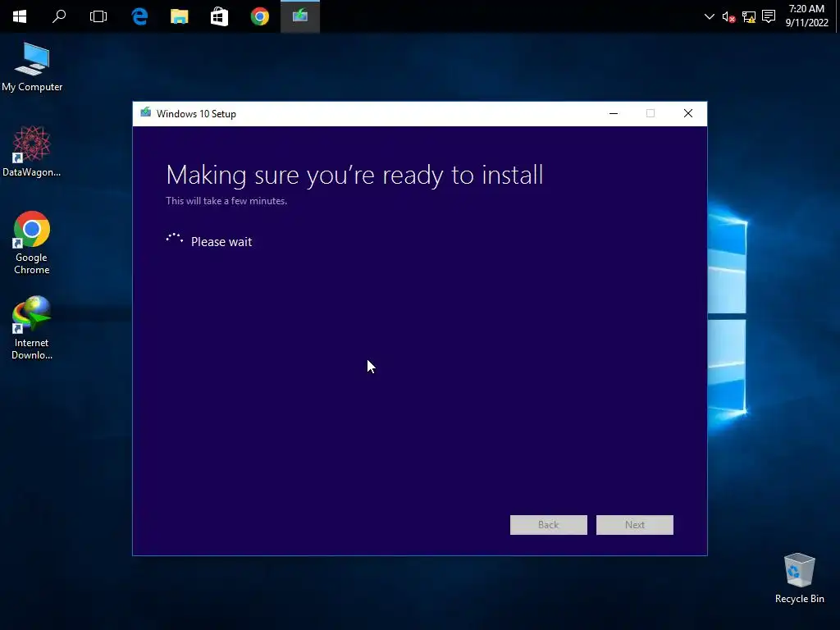Image resolution: width=840 pixels, height=630 pixels.
Task: Open the network status tray icon
Action: pyautogui.click(x=749, y=17)
